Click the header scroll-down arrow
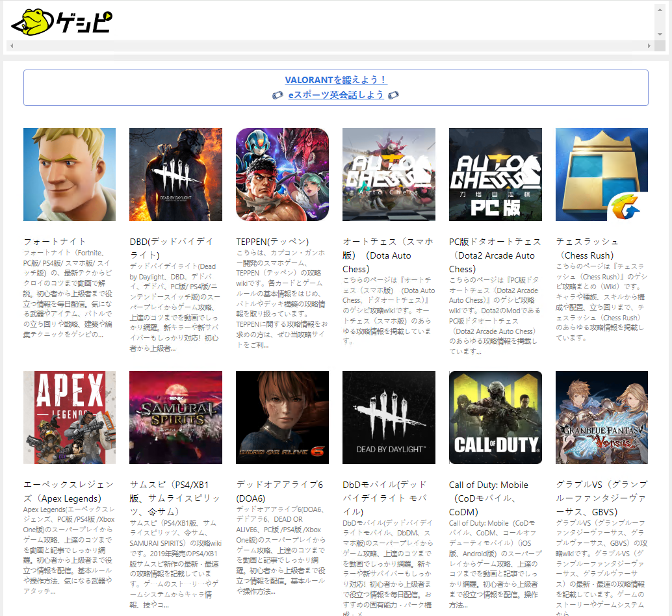Image resolution: width=672 pixels, height=616 pixels. pos(660,34)
